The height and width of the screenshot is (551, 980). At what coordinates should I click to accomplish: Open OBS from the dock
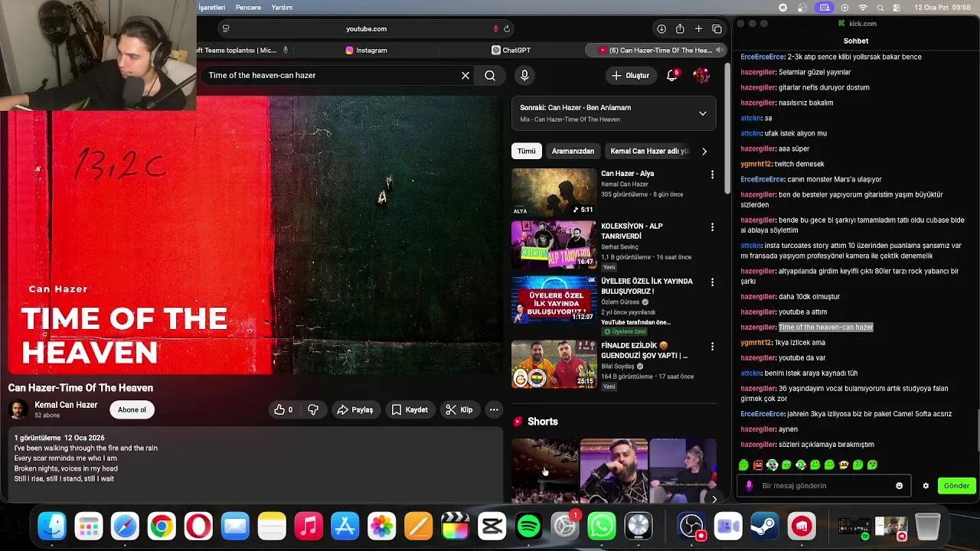(x=691, y=527)
